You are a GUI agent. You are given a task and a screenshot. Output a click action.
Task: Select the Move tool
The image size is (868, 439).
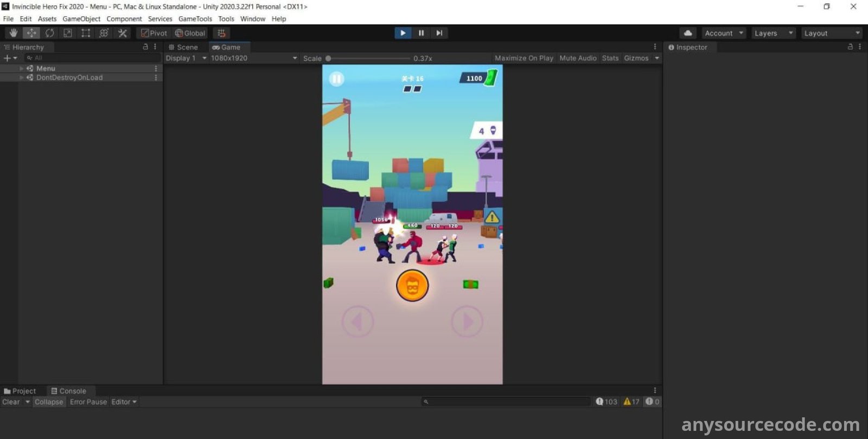tap(31, 33)
